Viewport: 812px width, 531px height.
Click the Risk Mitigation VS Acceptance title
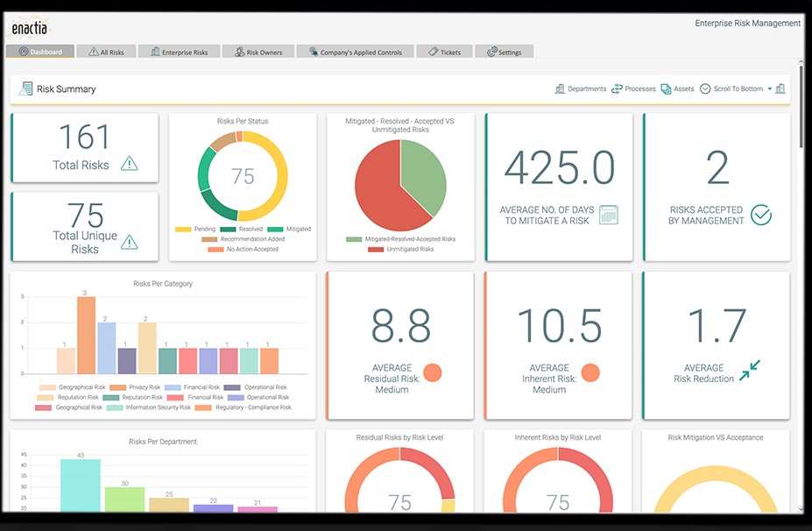point(715,437)
